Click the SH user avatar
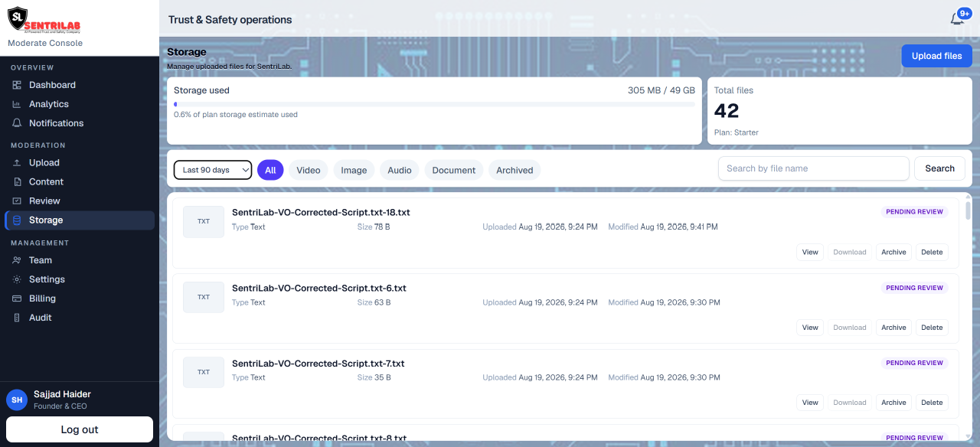This screenshot has width=980, height=447. (17, 400)
